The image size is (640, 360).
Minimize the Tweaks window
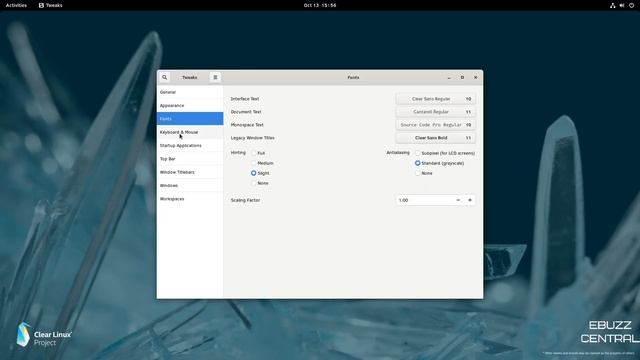(449, 77)
